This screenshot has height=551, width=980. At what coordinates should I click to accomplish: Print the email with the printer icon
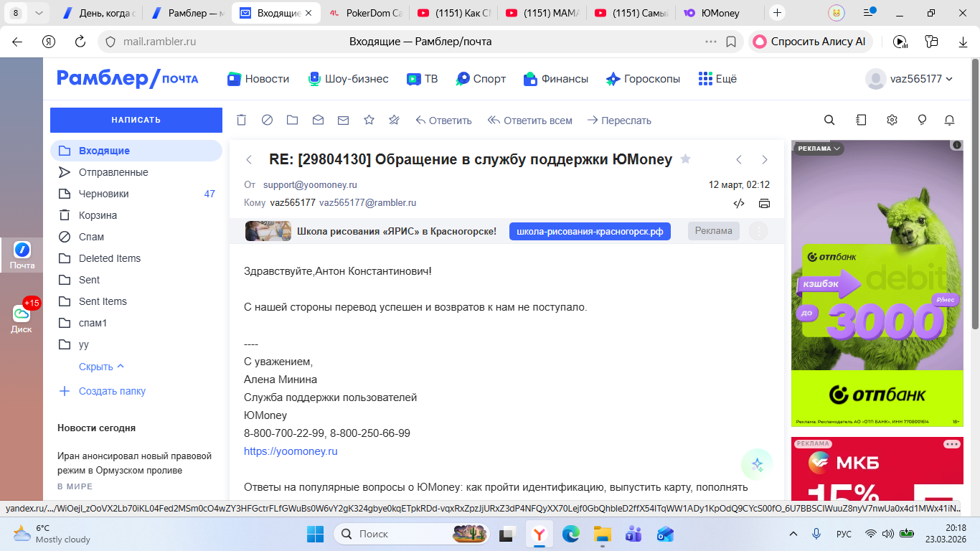click(x=764, y=203)
